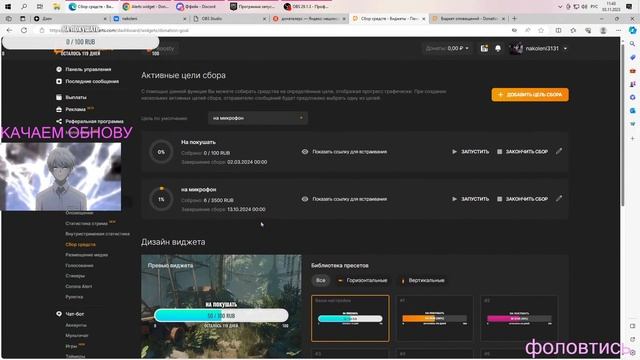Open Рулетка in the sidebar

point(74,297)
